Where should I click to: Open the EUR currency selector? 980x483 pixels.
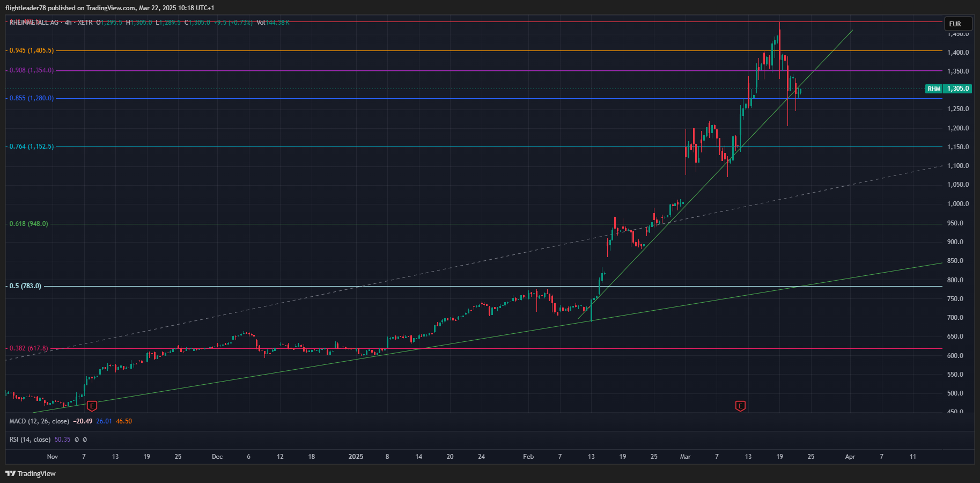click(958, 24)
